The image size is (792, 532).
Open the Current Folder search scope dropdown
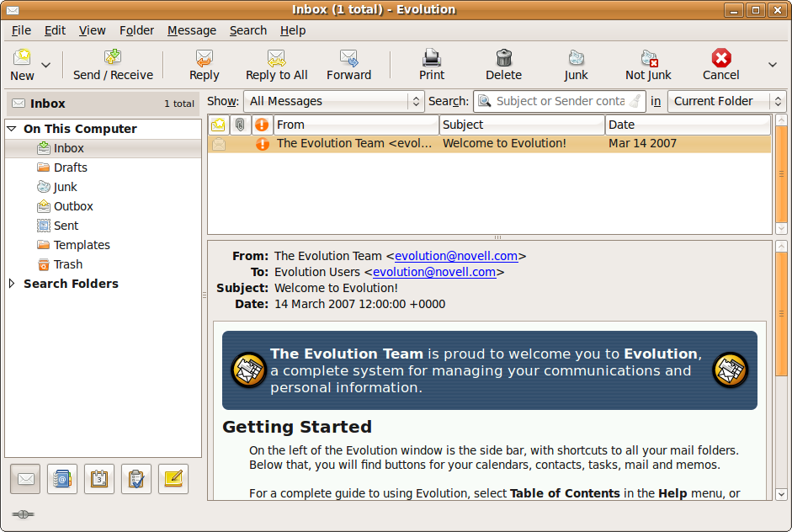click(x=726, y=101)
